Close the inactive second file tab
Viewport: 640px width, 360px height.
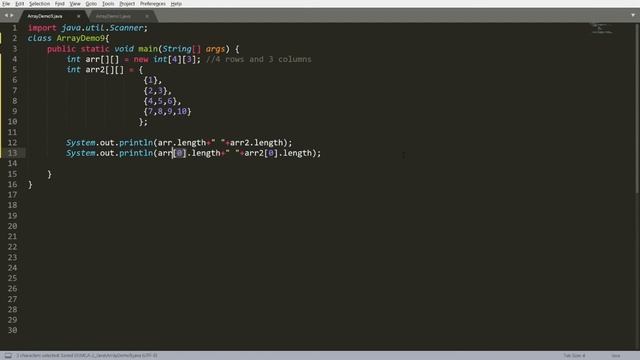[x=147, y=16]
